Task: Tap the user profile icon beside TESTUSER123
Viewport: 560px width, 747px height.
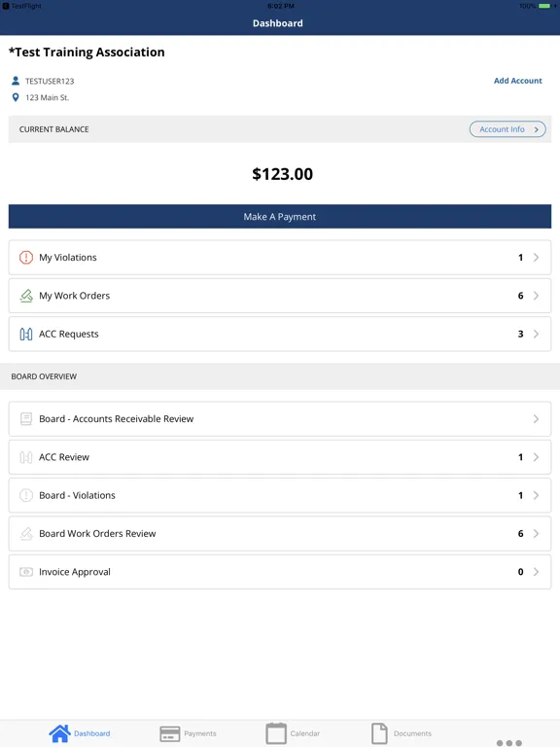Action: tap(16, 81)
